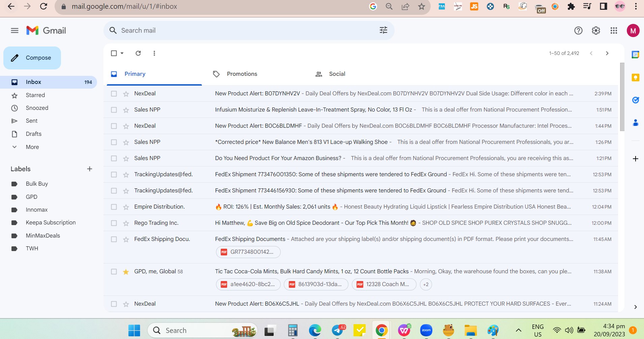Show side panel chevron at bottom right
Viewport: 644px width, 339px height.
pyautogui.click(x=635, y=307)
